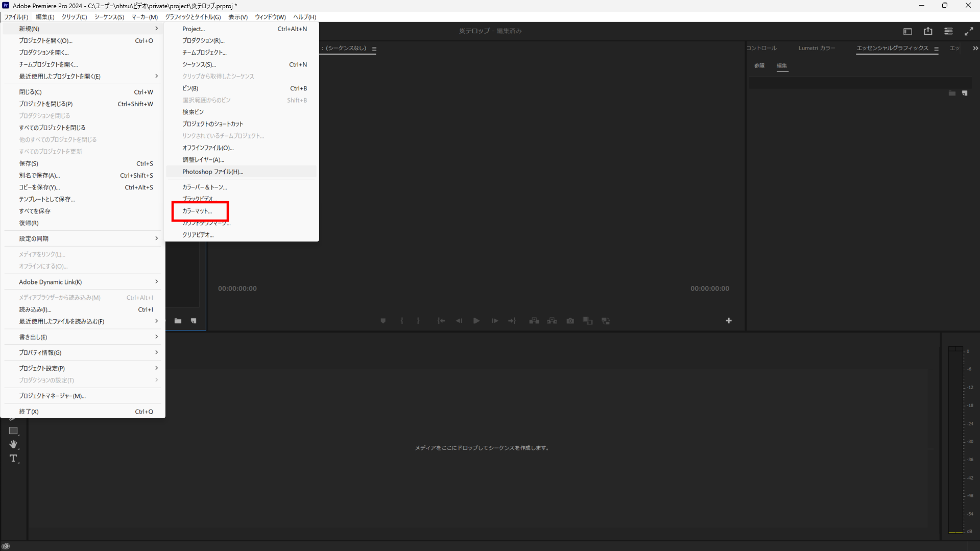The image size is (980, 551).
Task: Click the New Bin folder icon in project panel
Action: click(x=178, y=321)
